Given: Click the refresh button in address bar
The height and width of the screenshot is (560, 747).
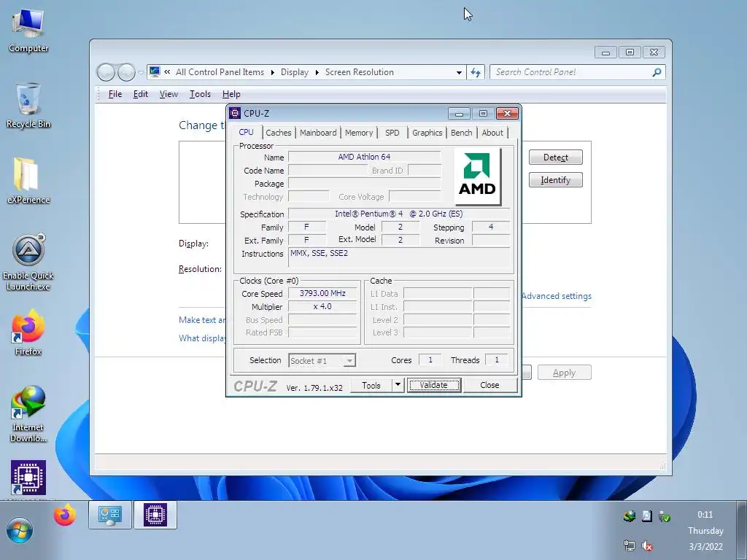Looking at the screenshot, I should (476, 72).
